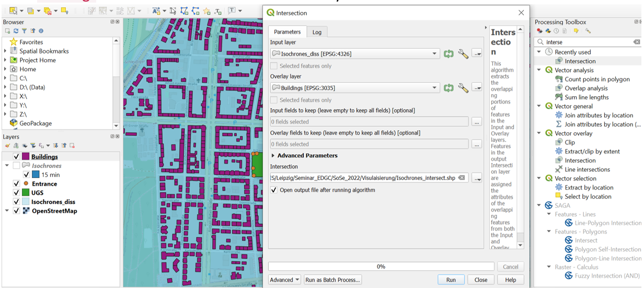Choose the Extract by location algorithm
The width and height of the screenshot is (644, 288).
589,188
